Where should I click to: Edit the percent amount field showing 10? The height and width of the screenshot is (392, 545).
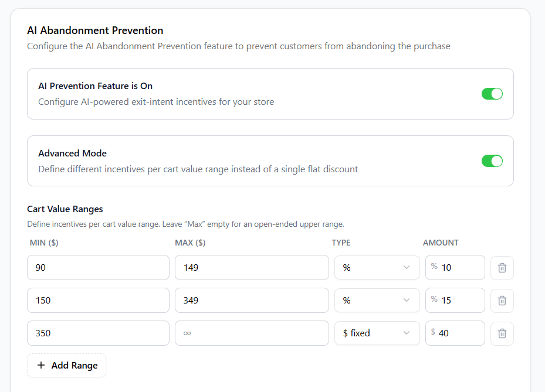(x=455, y=268)
